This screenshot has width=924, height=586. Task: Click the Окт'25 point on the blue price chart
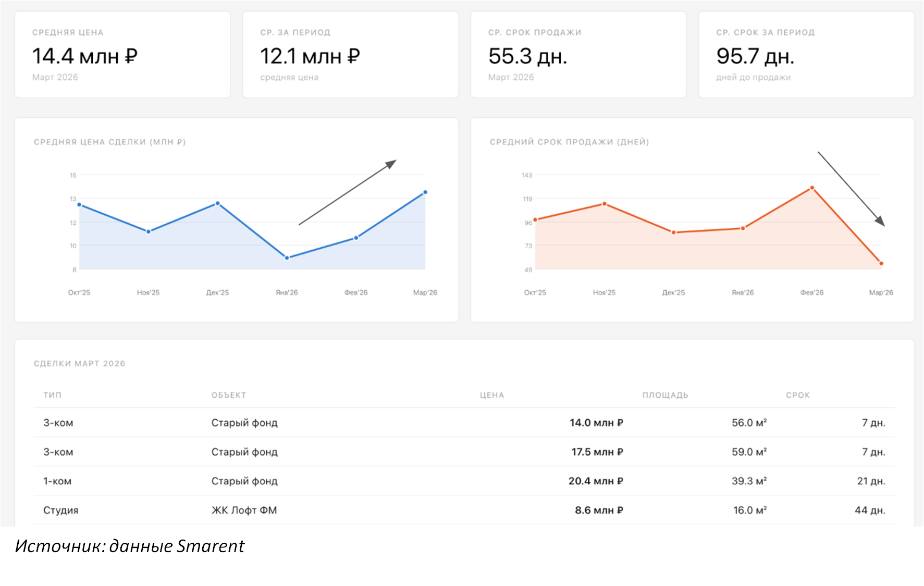click(x=79, y=205)
